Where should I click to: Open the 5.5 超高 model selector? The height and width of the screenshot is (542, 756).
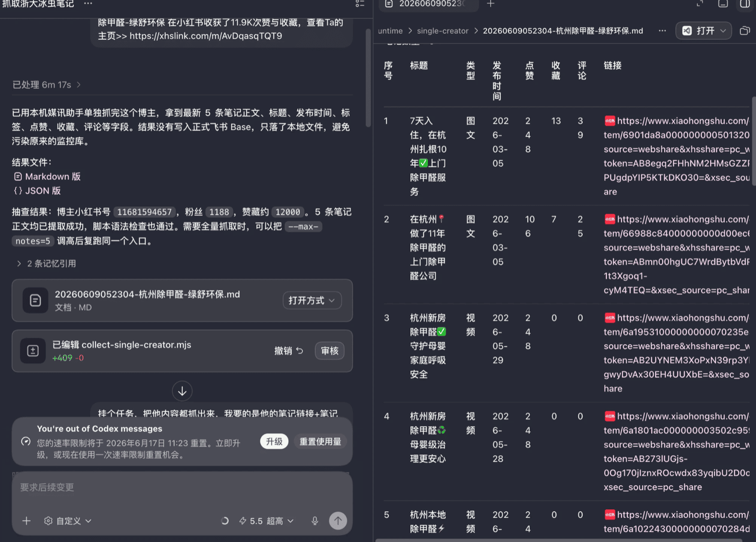click(266, 521)
